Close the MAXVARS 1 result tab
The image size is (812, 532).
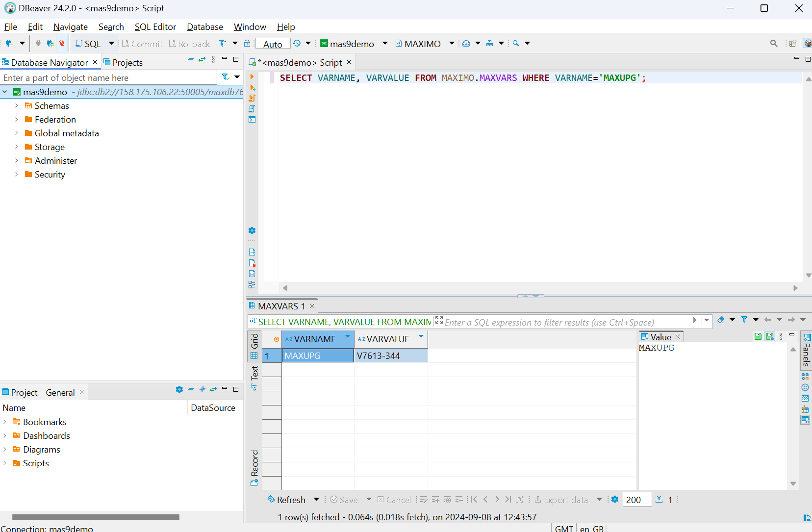(x=312, y=306)
